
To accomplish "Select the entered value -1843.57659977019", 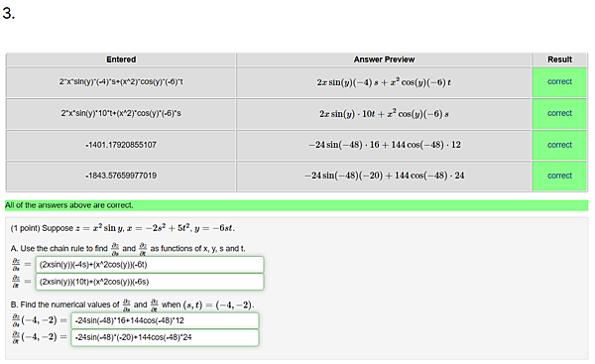I will [x=121, y=176].
